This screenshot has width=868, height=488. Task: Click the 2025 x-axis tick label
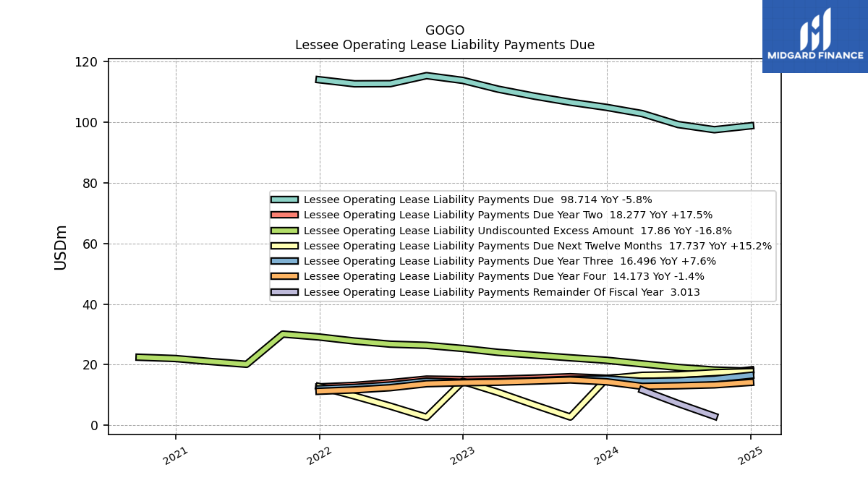click(x=749, y=455)
